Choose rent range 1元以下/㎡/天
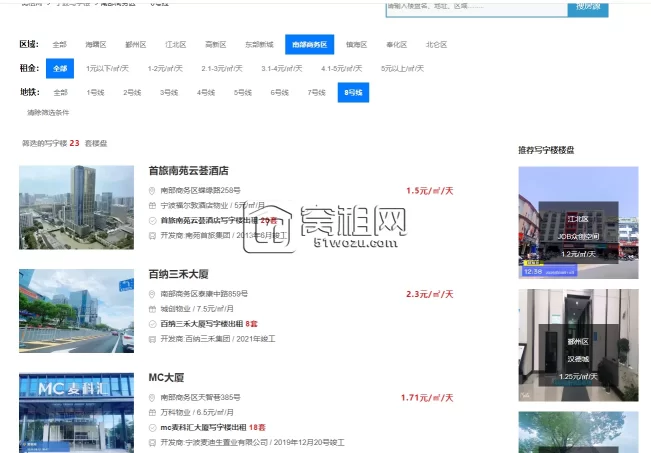Image resolution: width=651 pixels, height=453 pixels. (x=108, y=69)
